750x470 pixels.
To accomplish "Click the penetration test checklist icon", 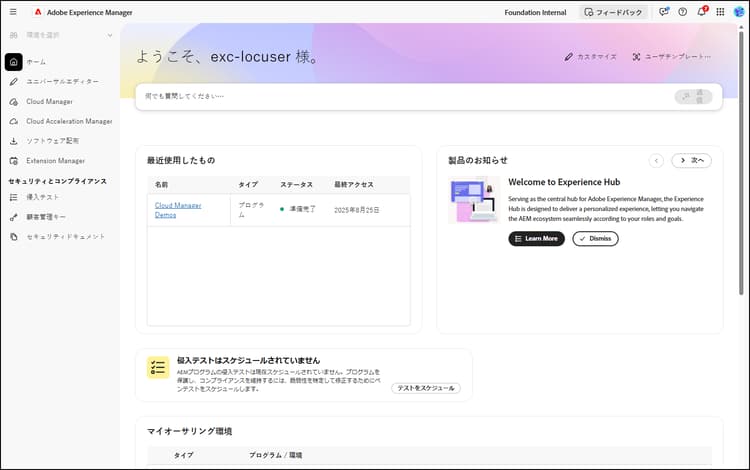I will coord(14,197).
